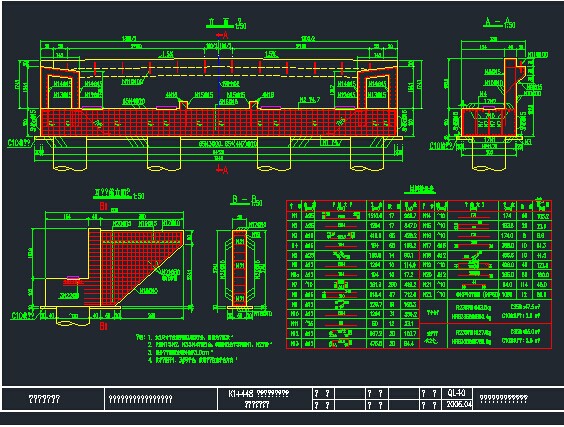Click the red A section arrow below main elevation
Screen dimensions: 564x427
(222, 169)
